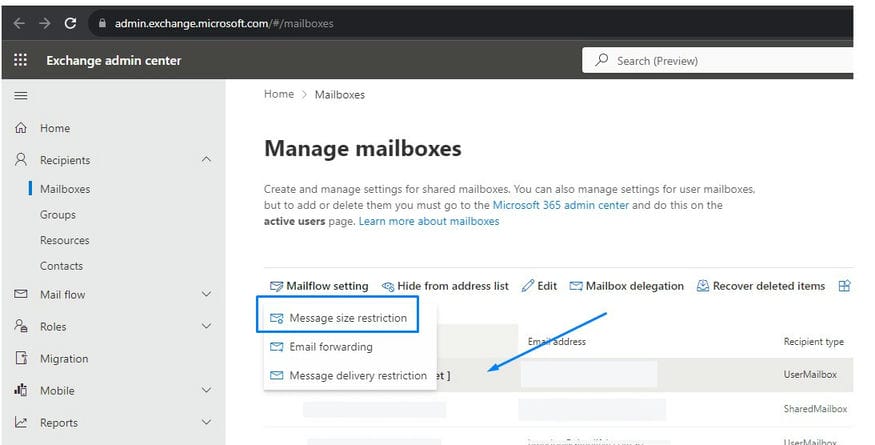Viewport: 875px width, 445px height.
Task: Expand the Roles section chevron
Action: point(206,326)
